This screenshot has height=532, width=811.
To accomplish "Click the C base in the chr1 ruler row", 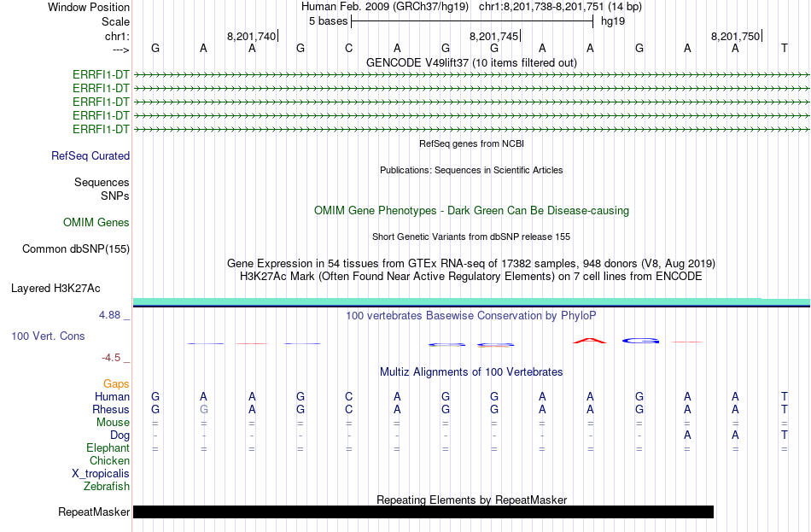I will click(348, 48).
